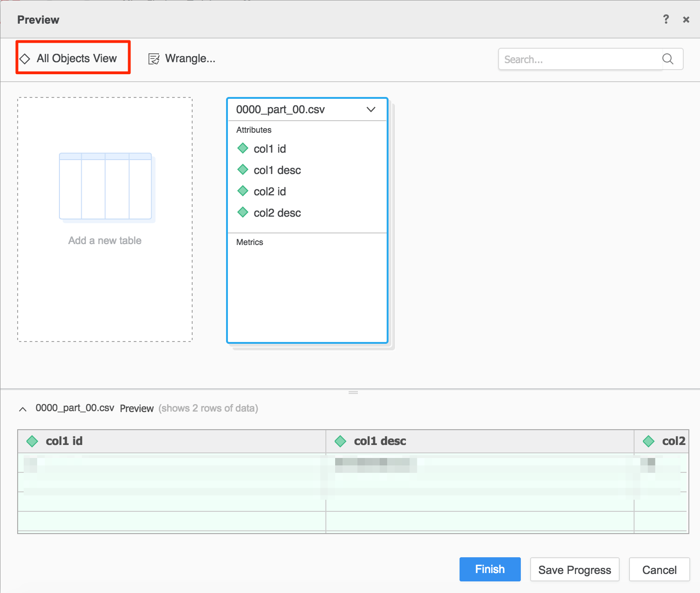The image size is (700, 593).
Task: Click the Save Progress button
Action: (x=575, y=569)
